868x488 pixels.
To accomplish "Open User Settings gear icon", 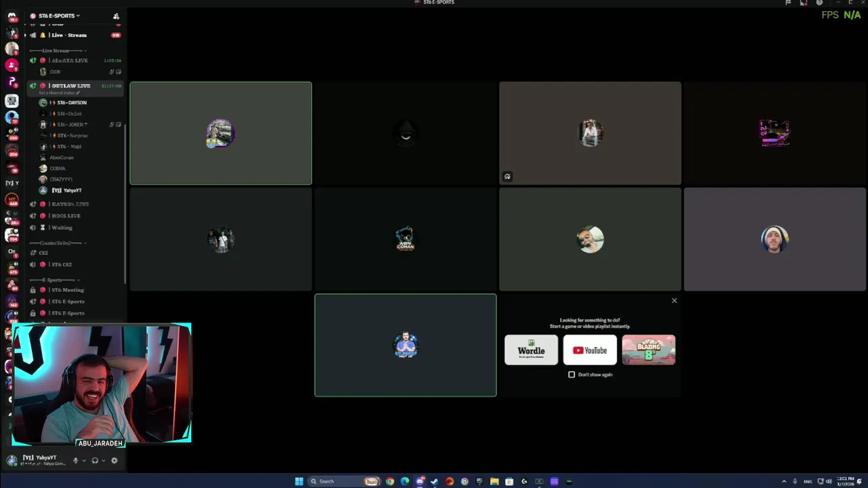I will pos(114,460).
